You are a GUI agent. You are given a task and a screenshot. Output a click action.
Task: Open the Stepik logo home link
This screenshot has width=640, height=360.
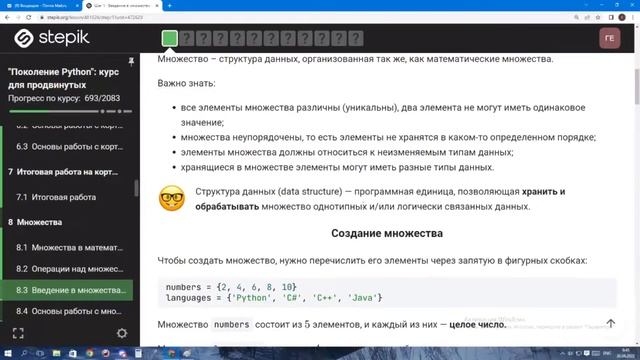tap(52, 38)
